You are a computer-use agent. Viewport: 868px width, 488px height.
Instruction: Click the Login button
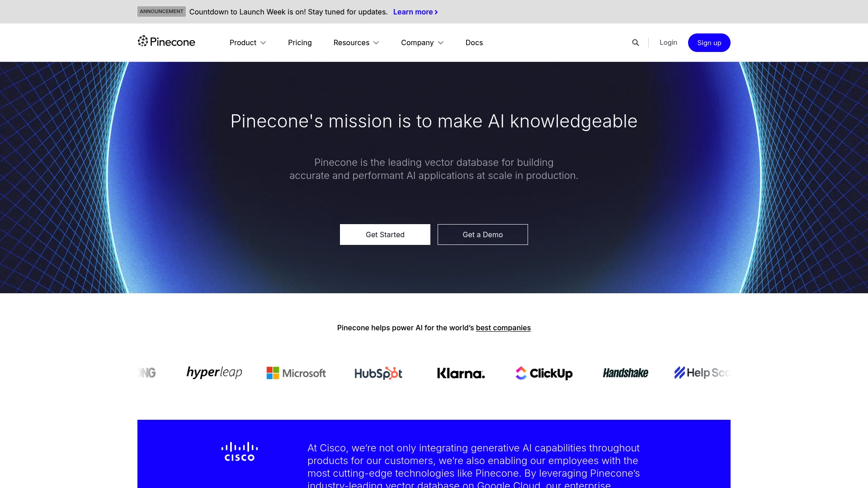[x=668, y=42]
